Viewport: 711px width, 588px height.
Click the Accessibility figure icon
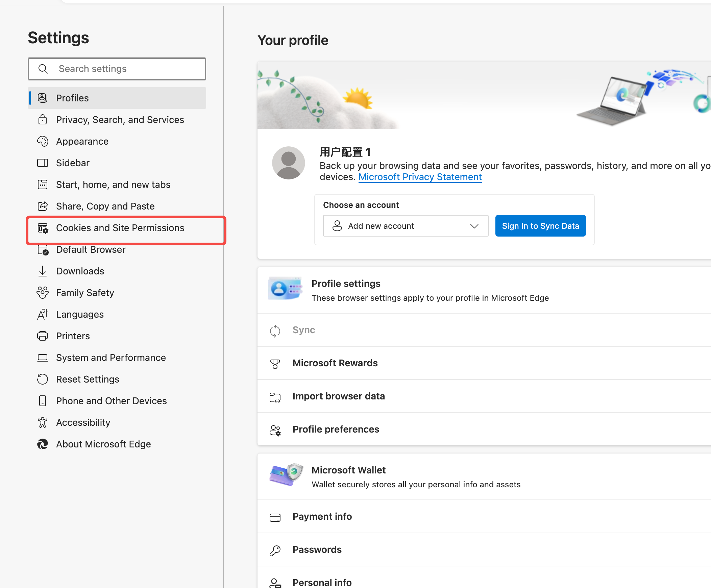coord(42,422)
